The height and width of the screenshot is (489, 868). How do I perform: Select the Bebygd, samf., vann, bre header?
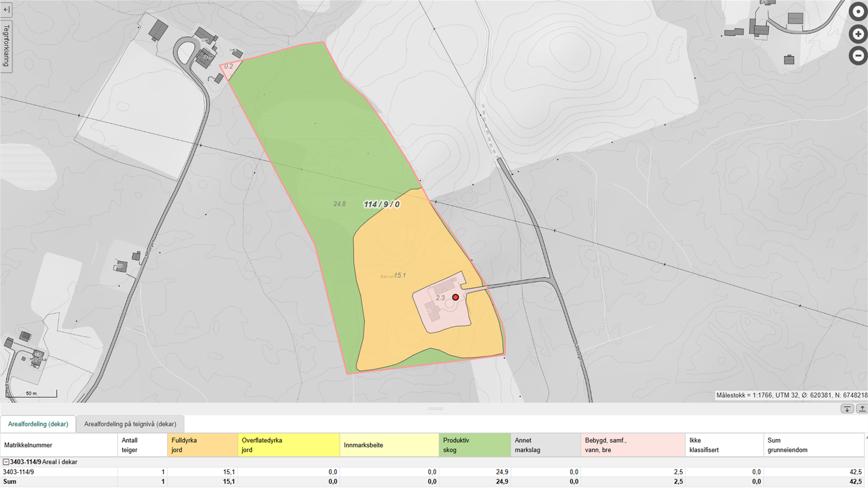tap(633, 445)
